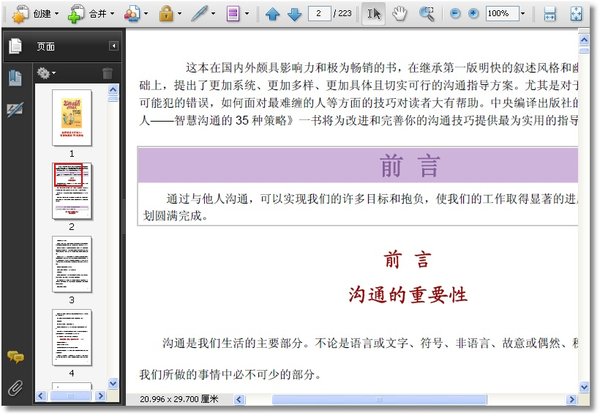Open the Signatures navigation panel icon
600x416 pixels.
coord(15,110)
